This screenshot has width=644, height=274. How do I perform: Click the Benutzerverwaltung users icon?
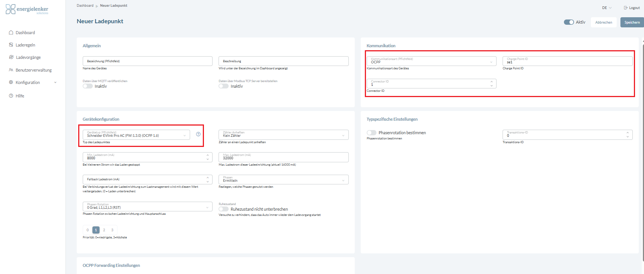click(11, 70)
